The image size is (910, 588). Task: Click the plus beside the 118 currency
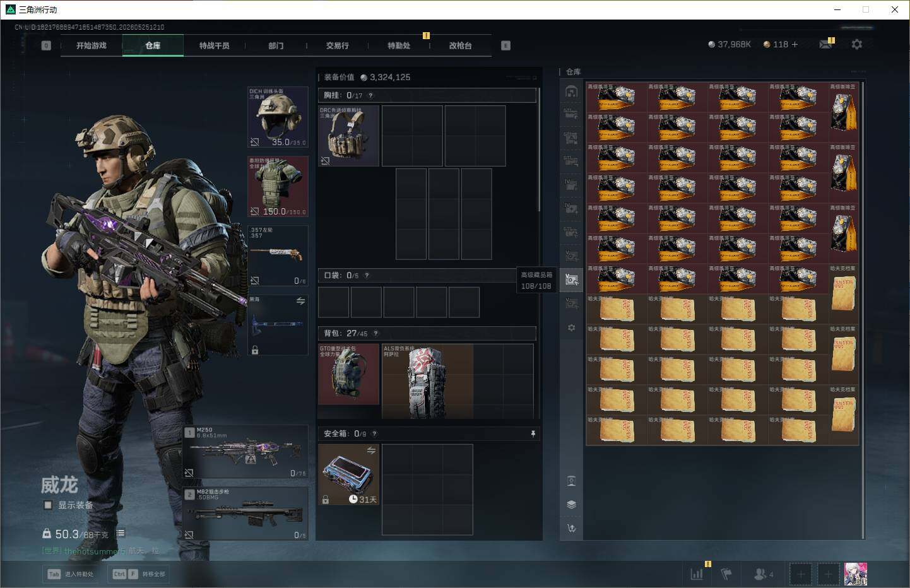795,44
